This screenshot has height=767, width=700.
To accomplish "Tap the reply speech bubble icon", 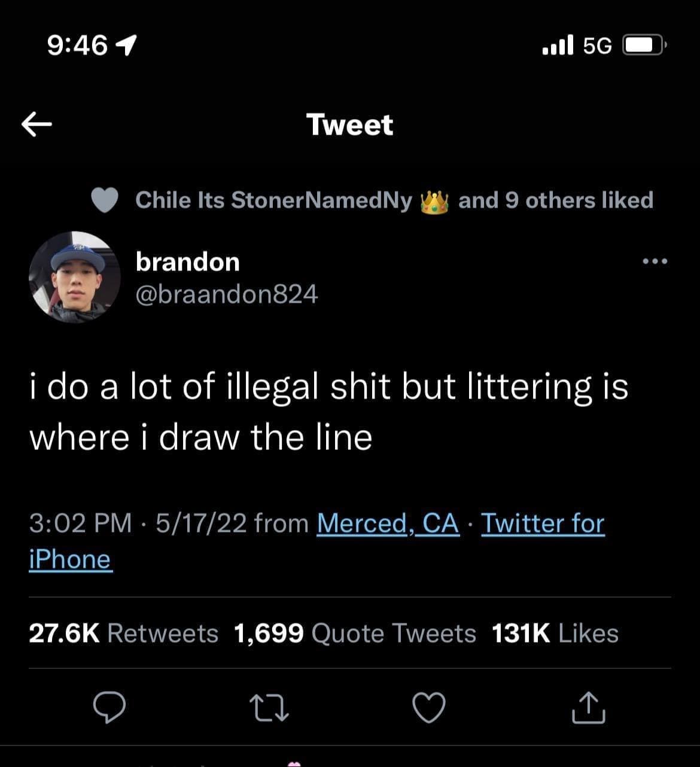I will (x=109, y=708).
